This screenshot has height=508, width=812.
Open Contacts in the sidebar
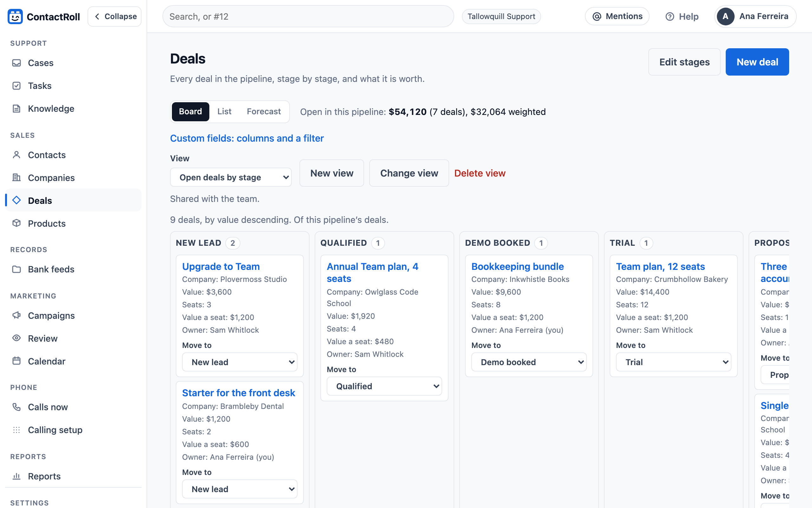tap(73, 155)
